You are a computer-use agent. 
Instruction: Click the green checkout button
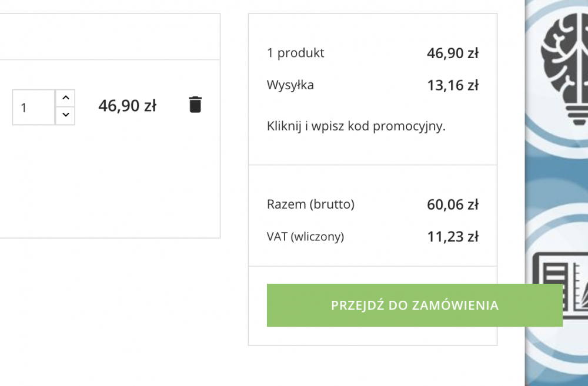pos(415,305)
